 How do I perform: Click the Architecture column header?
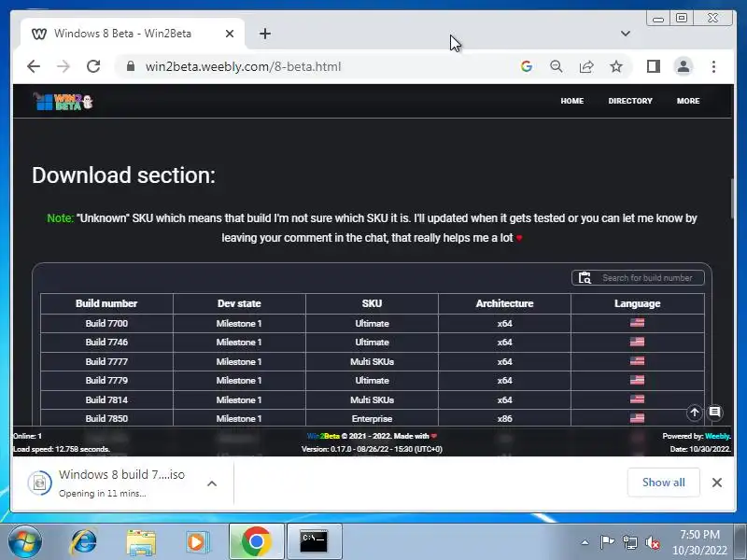coord(504,303)
